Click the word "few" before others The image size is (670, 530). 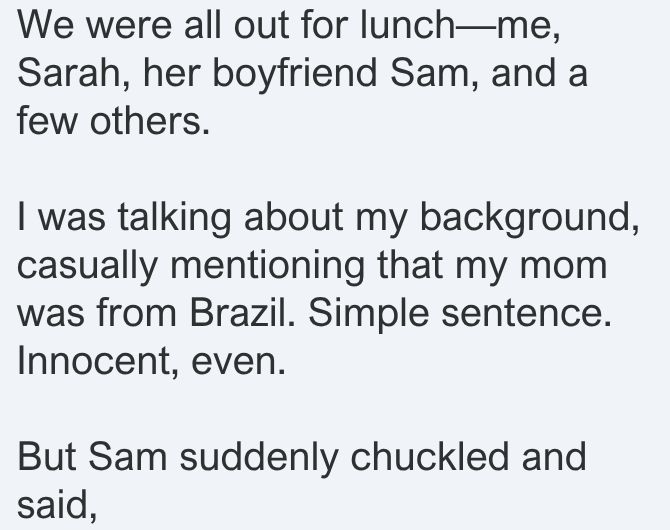[47, 121]
